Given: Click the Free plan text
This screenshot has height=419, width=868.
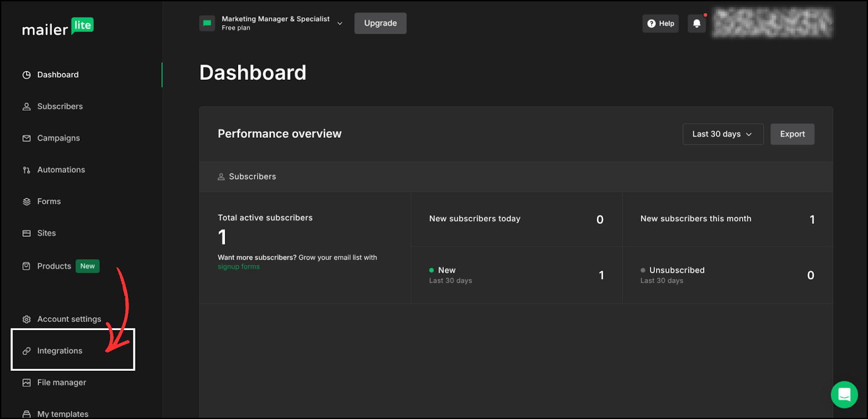Looking at the screenshot, I should point(236,28).
